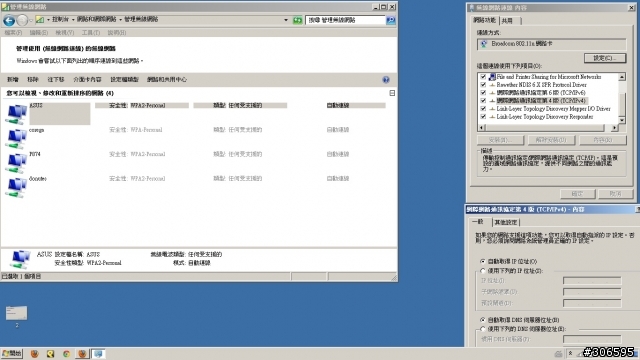The image size is (640, 360).
Task: Click the TCP/IPv4 protocol item icon
Action: (492, 101)
